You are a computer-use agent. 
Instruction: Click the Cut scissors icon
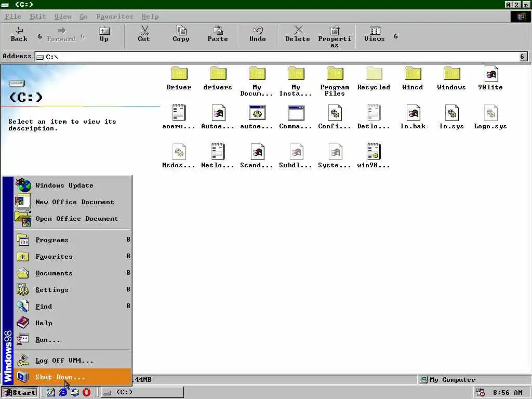pos(144,30)
